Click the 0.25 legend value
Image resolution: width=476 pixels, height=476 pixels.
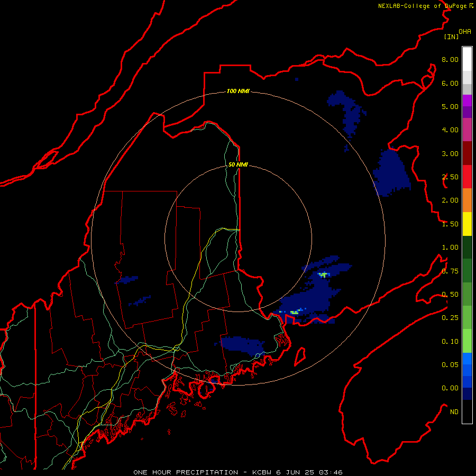tap(450, 318)
